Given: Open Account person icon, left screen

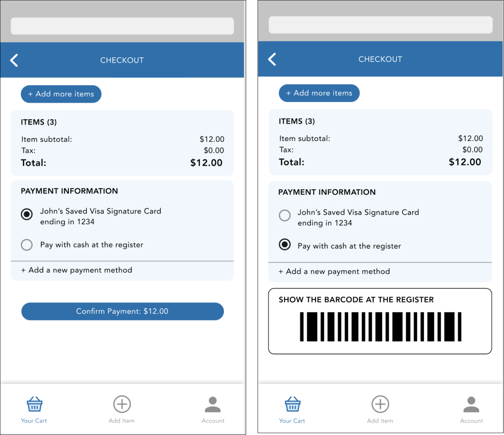Looking at the screenshot, I should point(213,404).
